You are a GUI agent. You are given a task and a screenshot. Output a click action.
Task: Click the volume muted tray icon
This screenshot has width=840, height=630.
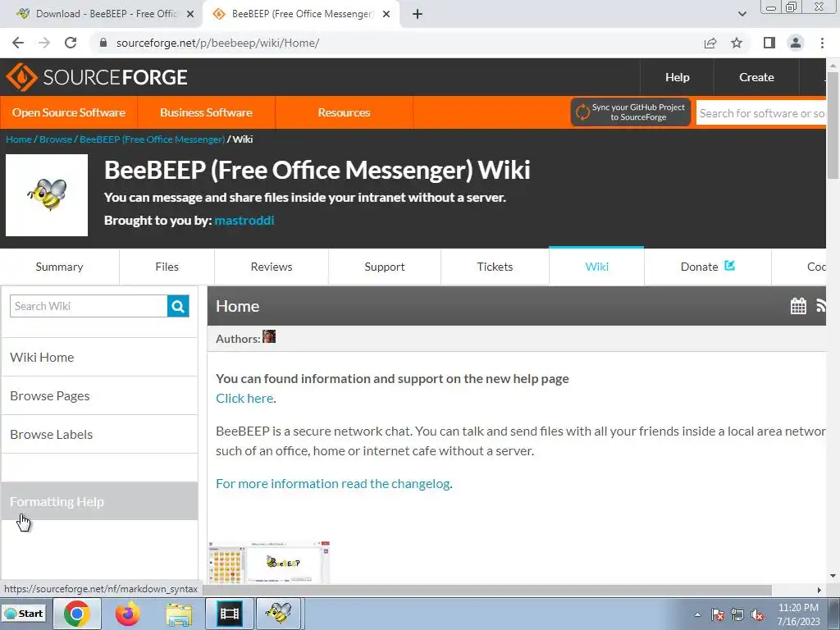tap(757, 614)
